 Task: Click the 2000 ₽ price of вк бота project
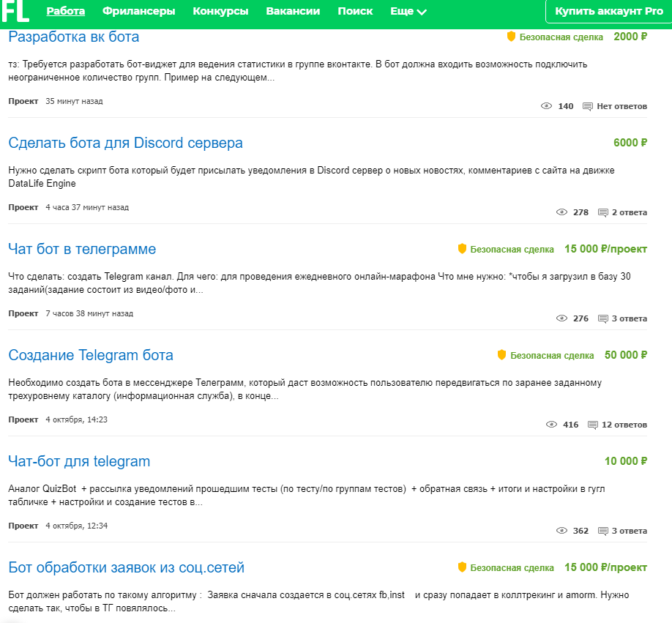tap(630, 37)
